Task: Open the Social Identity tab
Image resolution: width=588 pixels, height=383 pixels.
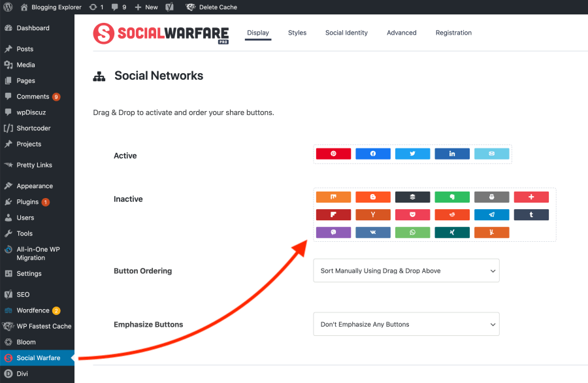Action: 346,33
